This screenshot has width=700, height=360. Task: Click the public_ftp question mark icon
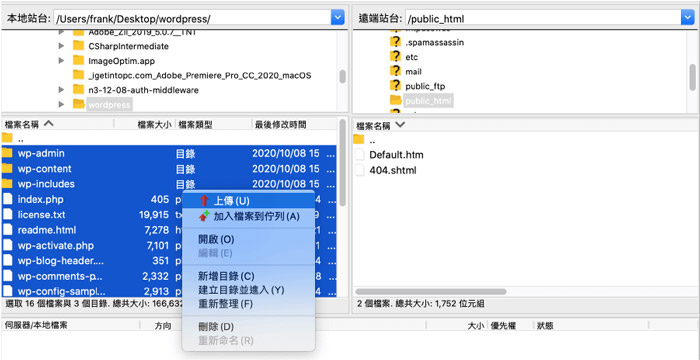[395, 86]
